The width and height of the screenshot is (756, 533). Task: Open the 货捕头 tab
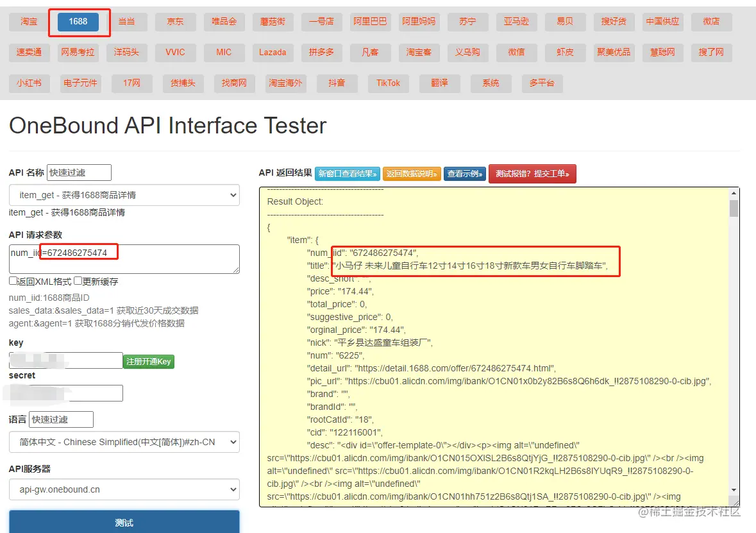click(x=183, y=83)
